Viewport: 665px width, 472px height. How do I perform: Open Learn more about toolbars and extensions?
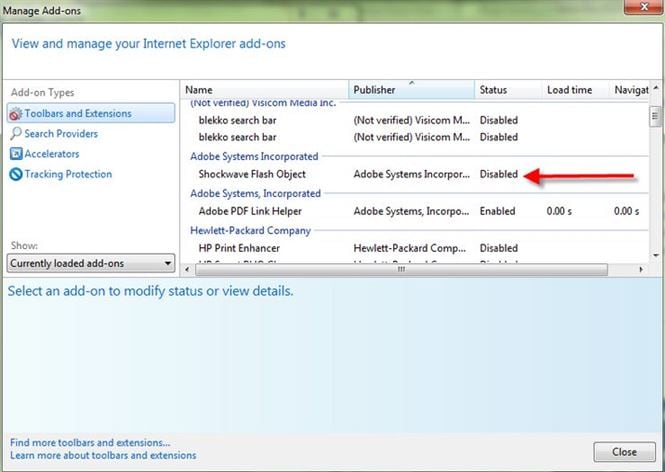(x=103, y=455)
